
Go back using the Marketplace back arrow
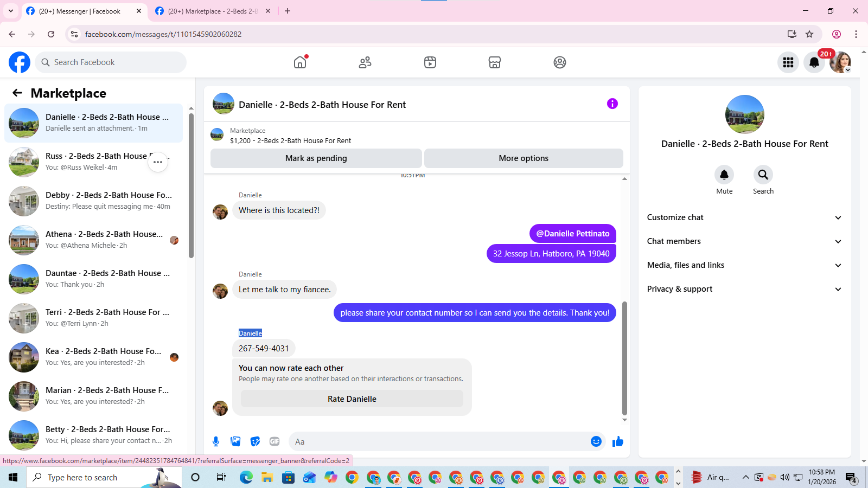pyautogui.click(x=17, y=93)
